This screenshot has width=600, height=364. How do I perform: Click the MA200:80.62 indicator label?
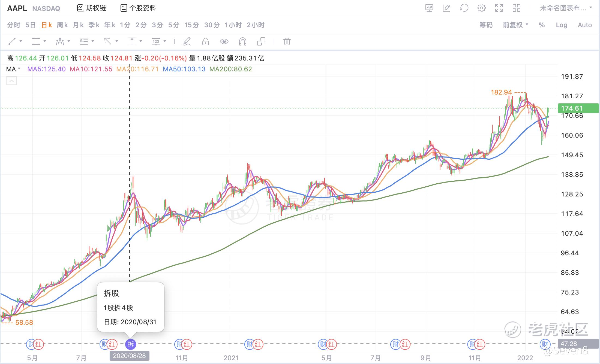click(x=231, y=69)
